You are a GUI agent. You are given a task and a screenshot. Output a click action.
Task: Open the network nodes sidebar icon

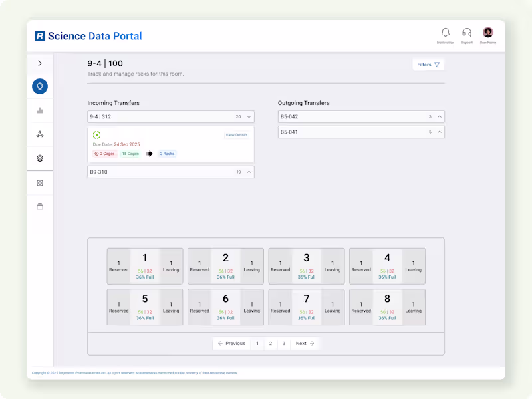pyautogui.click(x=40, y=134)
